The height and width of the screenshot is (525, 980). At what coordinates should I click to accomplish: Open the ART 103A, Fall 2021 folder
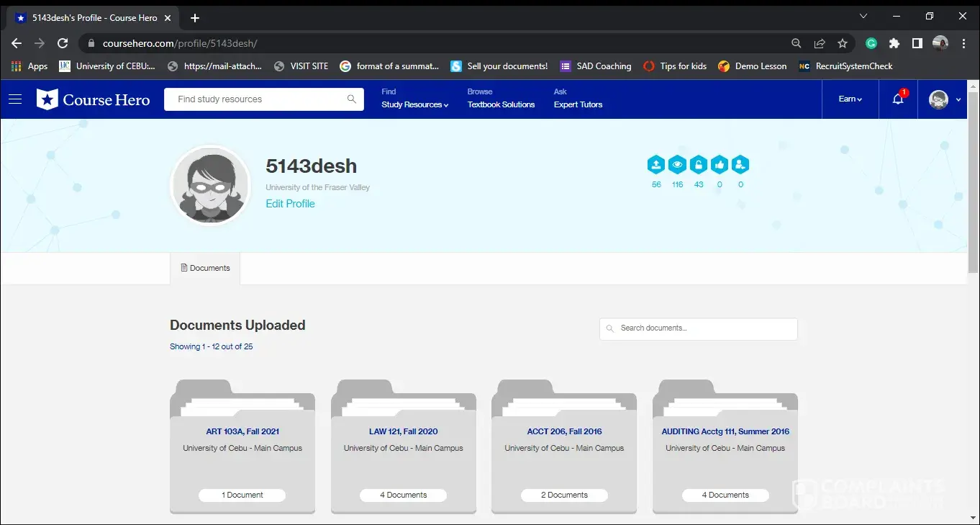(242, 431)
